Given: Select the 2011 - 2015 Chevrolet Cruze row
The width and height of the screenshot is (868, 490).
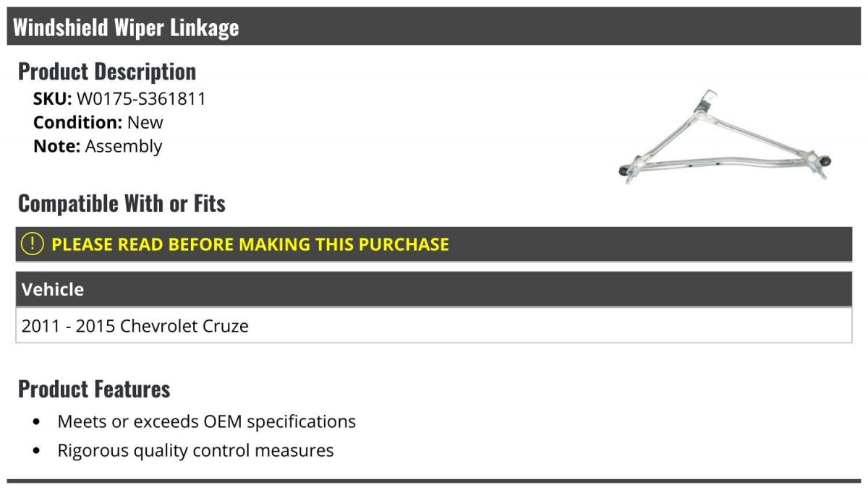Looking at the screenshot, I should pos(434,326).
